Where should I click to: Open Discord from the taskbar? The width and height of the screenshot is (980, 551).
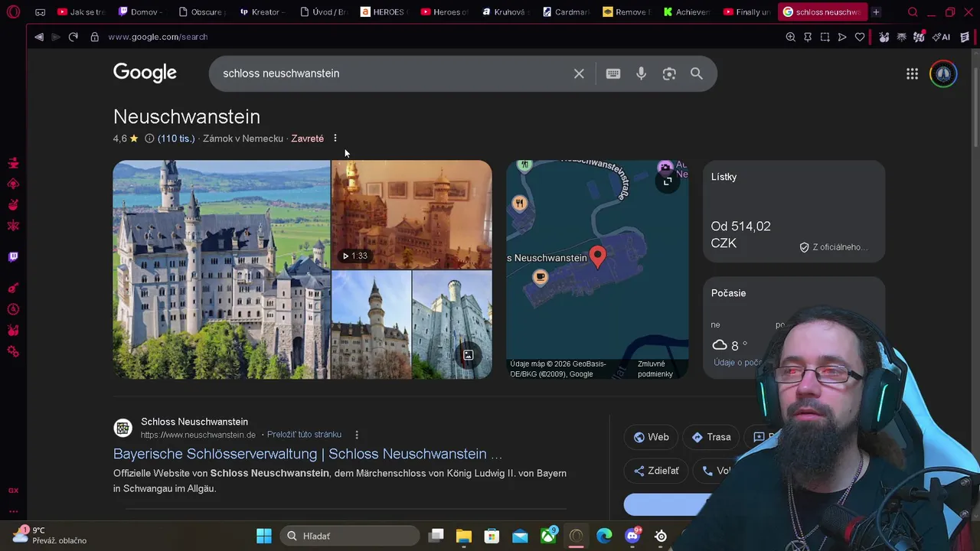coord(632,536)
